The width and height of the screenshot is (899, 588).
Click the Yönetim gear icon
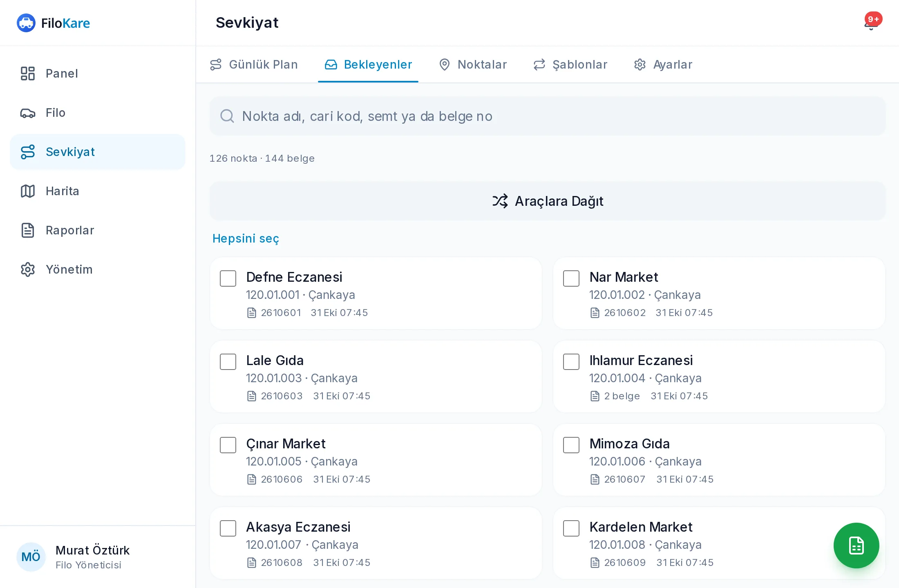point(28,269)
